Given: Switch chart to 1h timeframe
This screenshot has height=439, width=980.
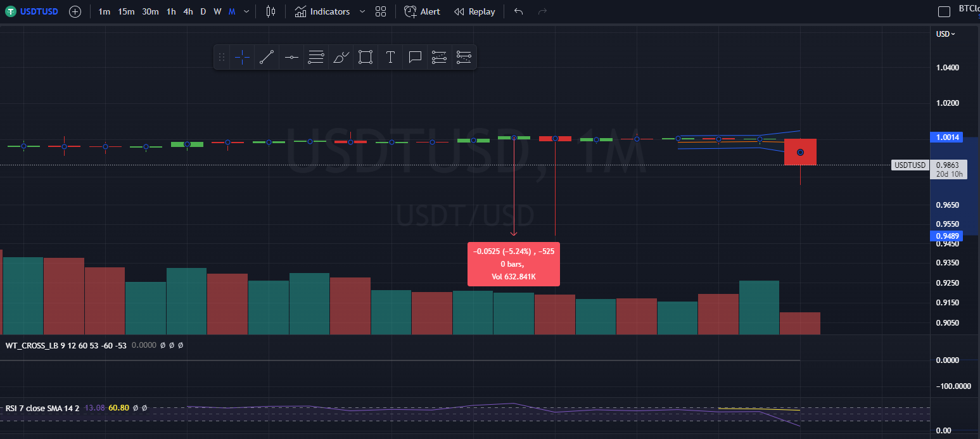Looking at the screenshot, I should [x=171, y=11].
